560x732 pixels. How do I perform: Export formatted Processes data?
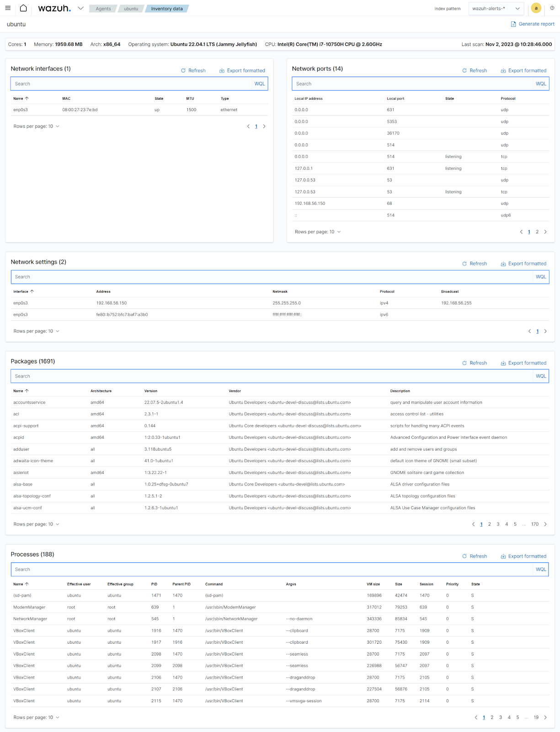(524, 556)
